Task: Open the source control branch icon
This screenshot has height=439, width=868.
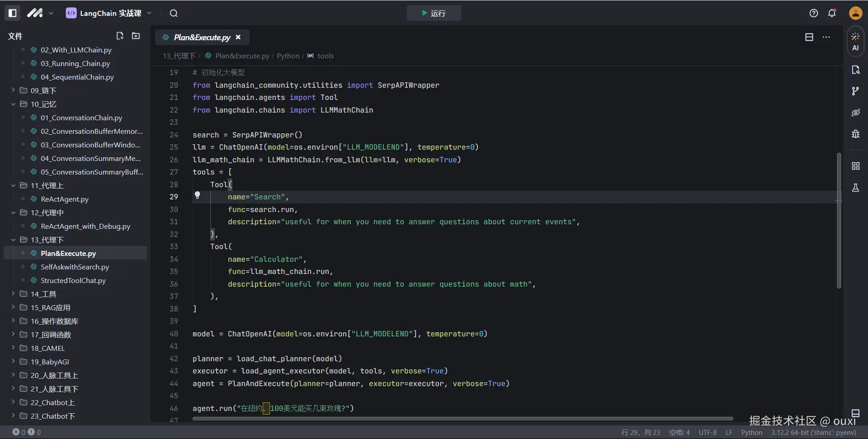Action: pos(855,91)
